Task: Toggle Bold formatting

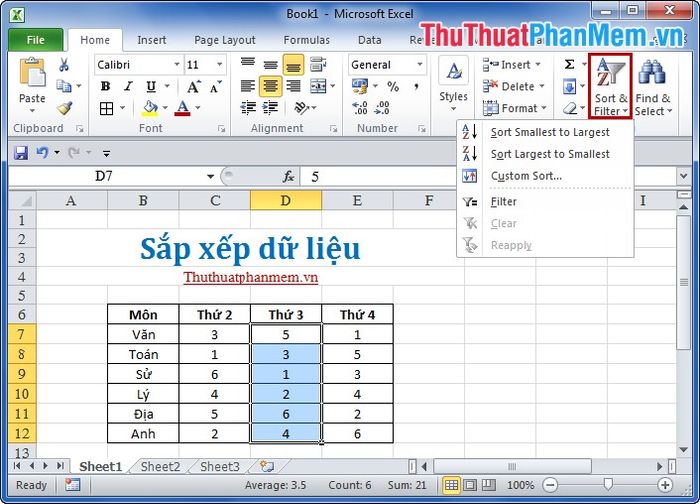Action: [106, 86]
